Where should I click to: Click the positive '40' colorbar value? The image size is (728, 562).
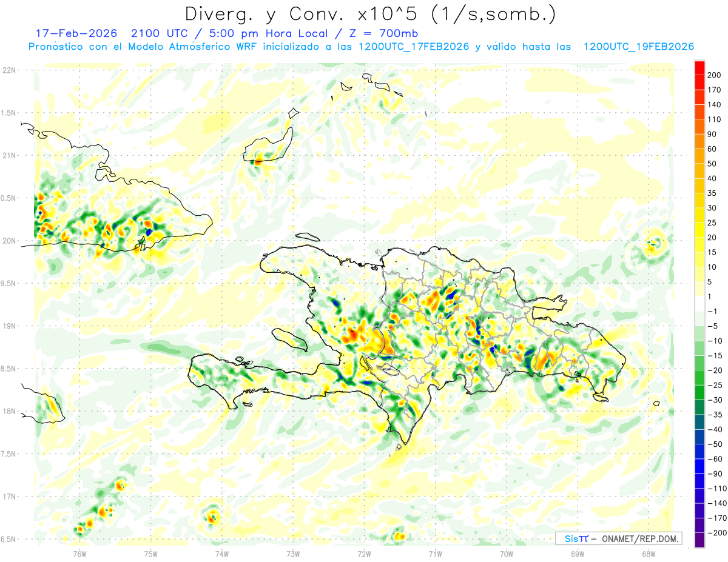712,178
